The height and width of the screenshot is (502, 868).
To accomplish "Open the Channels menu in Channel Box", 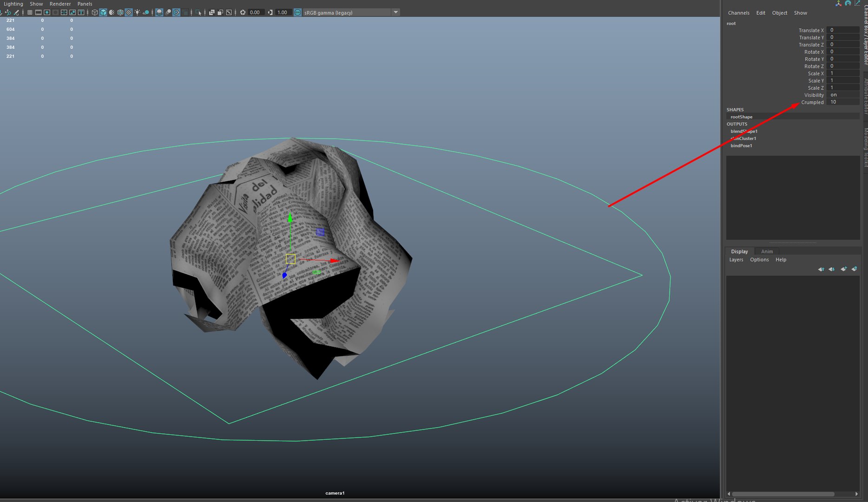I will [738, 13].
